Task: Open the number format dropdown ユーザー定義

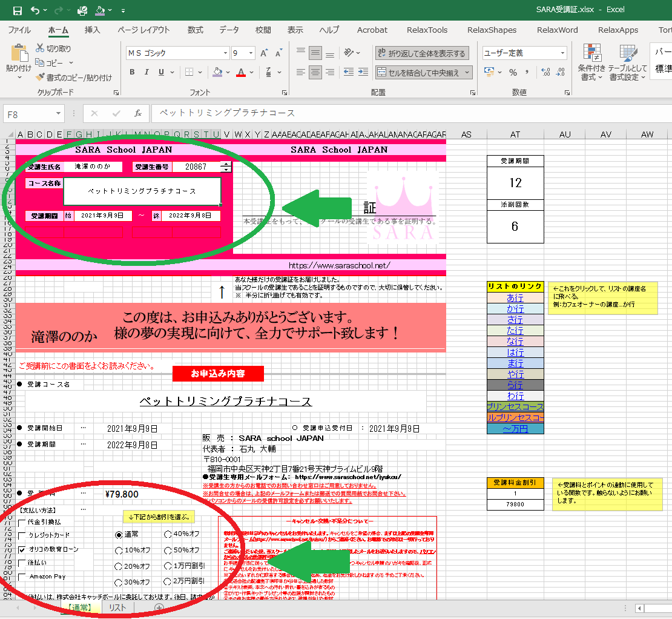Action: coord(562,53)
